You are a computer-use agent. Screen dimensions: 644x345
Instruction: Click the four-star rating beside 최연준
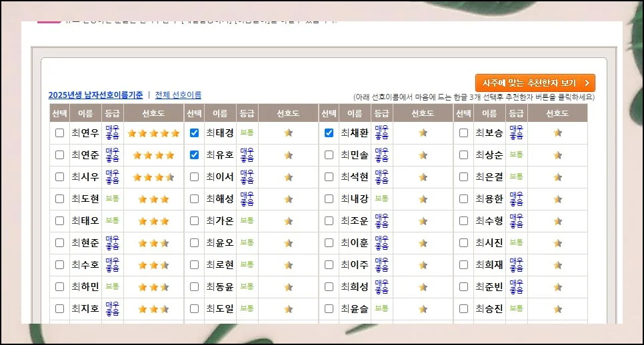153,155
